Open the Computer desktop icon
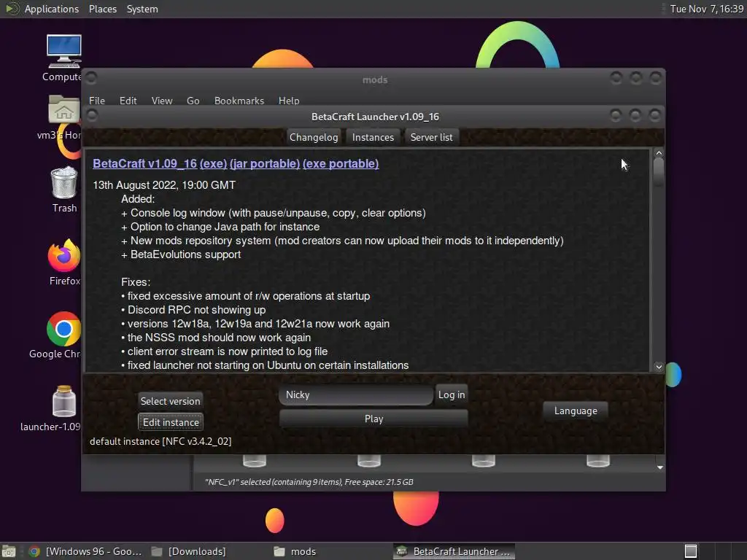This screenshot has height=560, width=747. tap(63, 52)
